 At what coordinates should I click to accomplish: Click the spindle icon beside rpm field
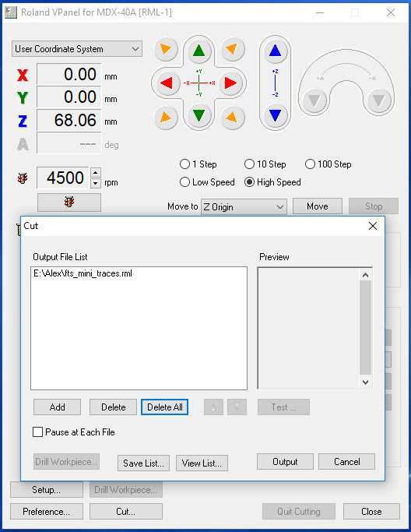coord(23,178)
